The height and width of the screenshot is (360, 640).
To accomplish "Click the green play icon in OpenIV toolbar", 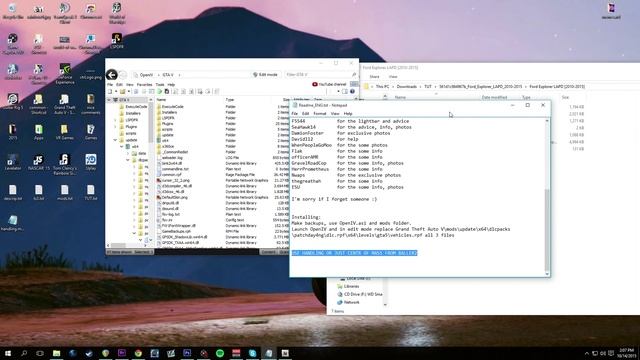I will 160,91.
